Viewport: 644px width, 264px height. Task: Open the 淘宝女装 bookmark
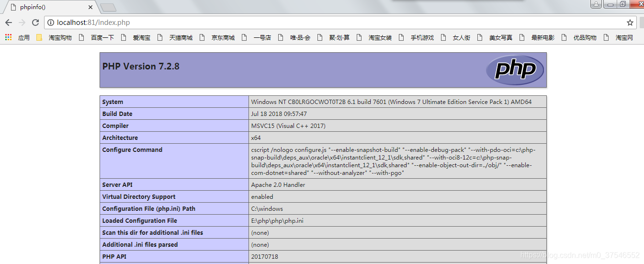(x=374, y=37)
